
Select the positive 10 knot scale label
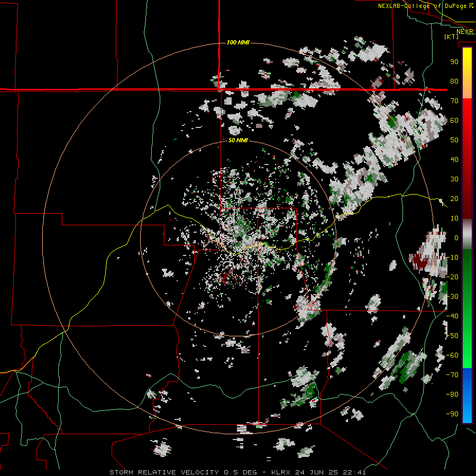click(x=454, y=218)
